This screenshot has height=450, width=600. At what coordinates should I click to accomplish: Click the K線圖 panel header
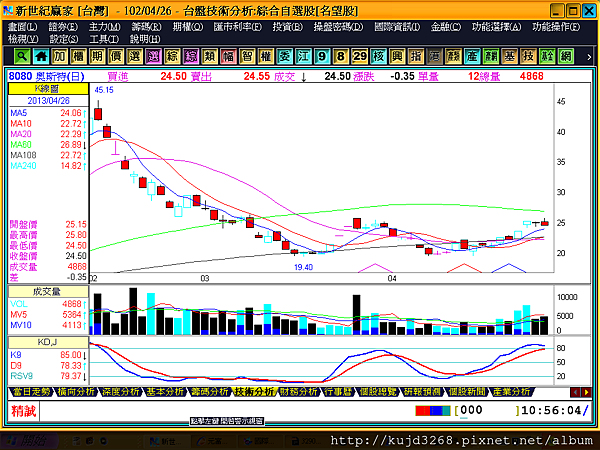point(48,89)
